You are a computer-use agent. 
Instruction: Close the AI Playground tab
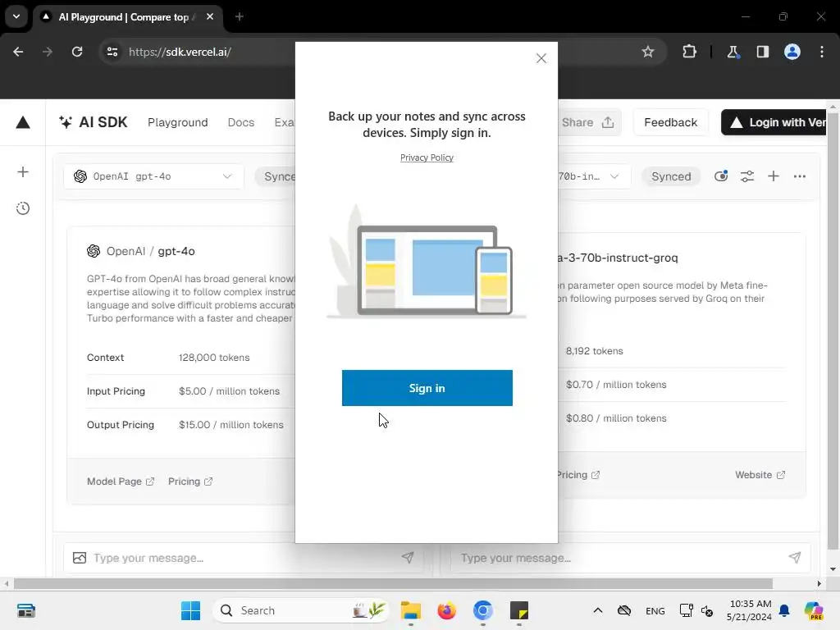(x=210, y=16)
